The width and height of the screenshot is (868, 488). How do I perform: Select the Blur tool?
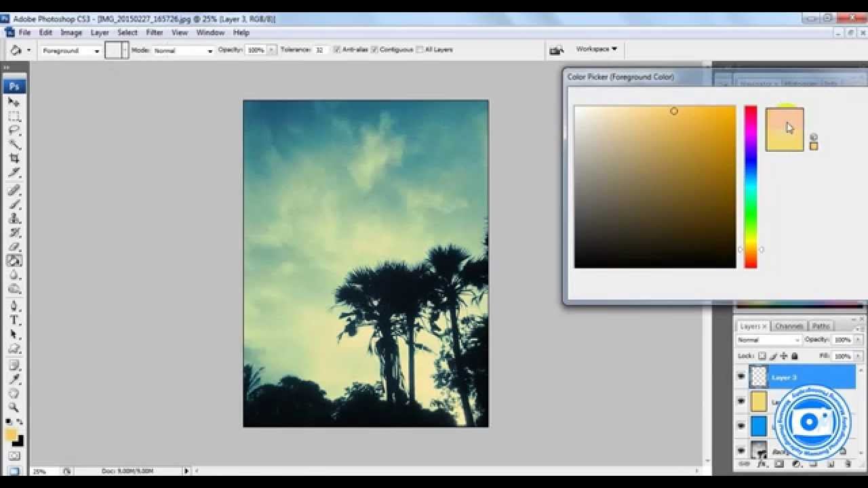14,275
